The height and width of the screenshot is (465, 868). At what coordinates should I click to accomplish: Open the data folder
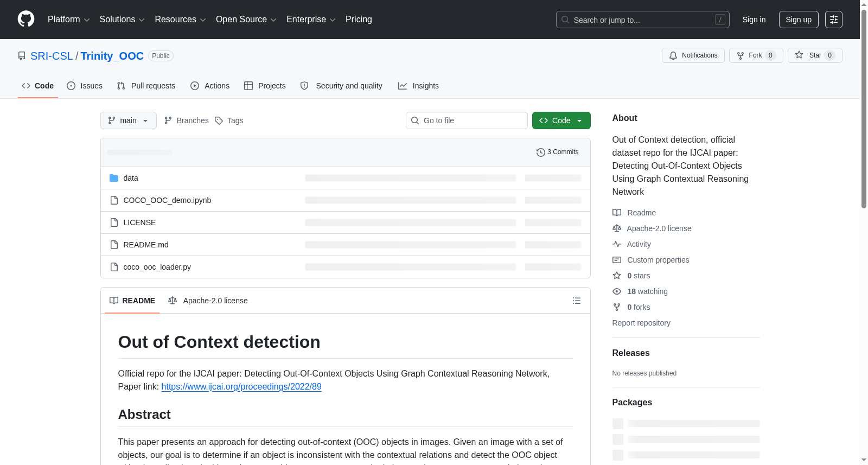pyautogui.click(x=131, y=178)
